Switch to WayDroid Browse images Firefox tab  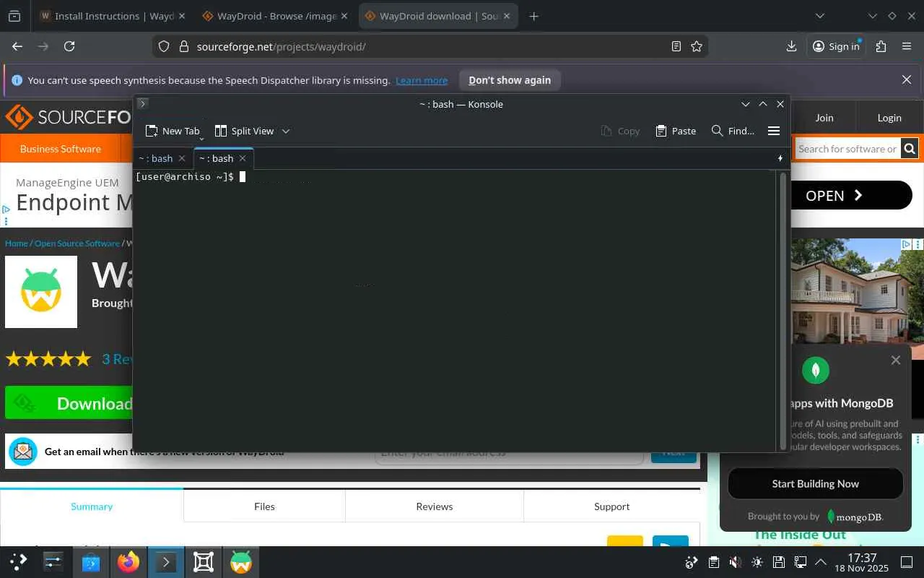tap(276, 16)
